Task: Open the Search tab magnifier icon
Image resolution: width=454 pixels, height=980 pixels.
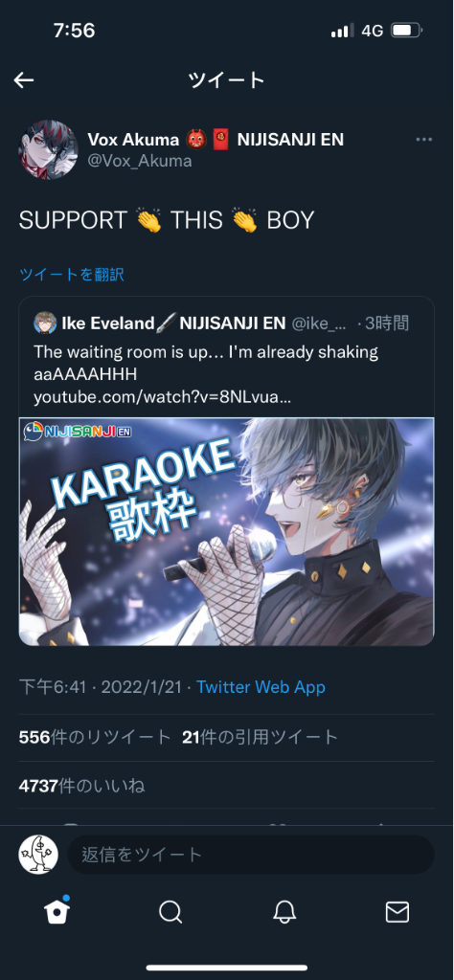Action: coord(170,912)
